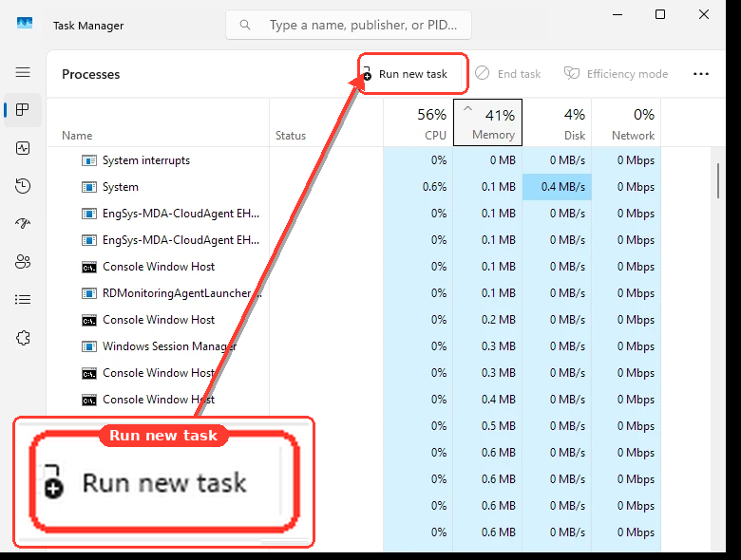The image size is (741, 560).
Task: Open the three-dot more options menu
Action: (701, 74)
